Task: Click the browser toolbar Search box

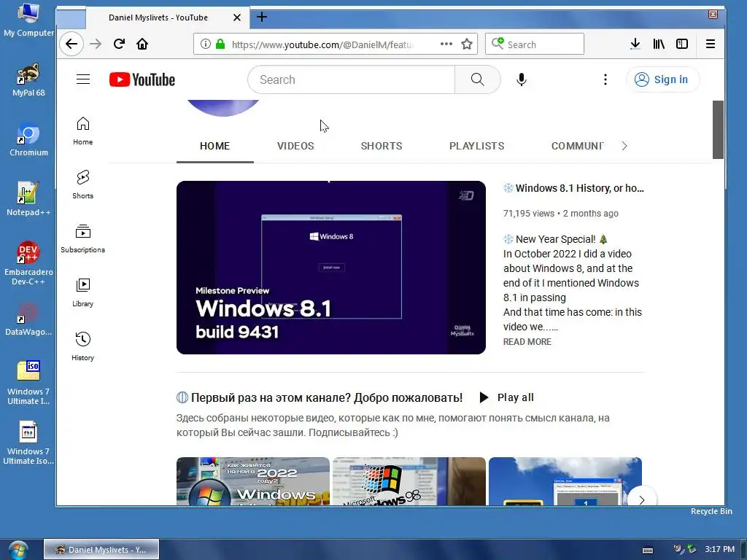Action: tap(535, 44)
